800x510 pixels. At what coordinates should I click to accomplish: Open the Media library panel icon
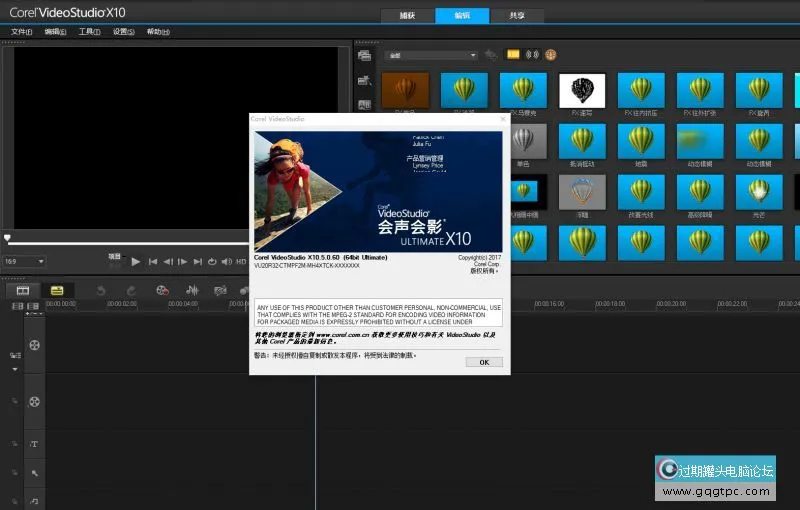[x=364, y=55]
